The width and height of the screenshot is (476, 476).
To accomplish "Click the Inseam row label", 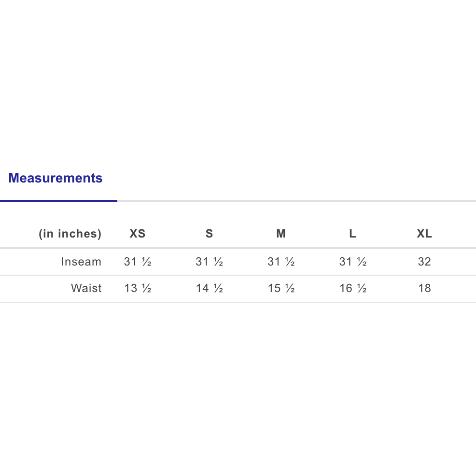I will [81, 262].
